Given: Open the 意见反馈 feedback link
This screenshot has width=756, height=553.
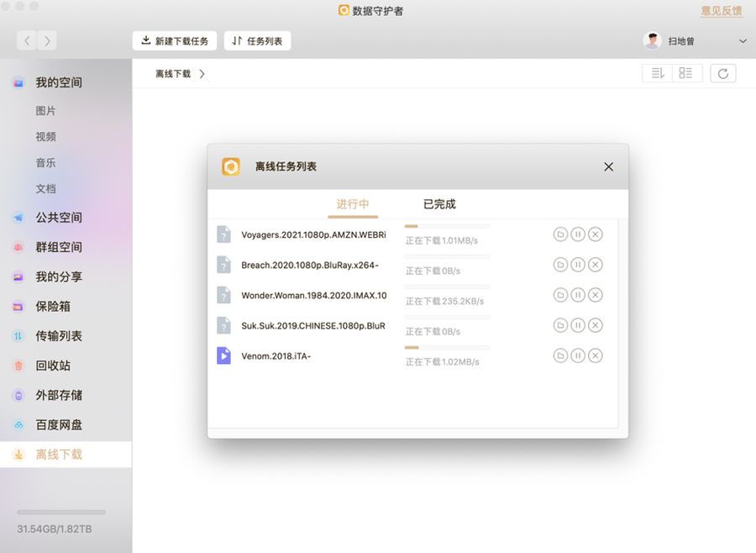Looking at the screenshot, I should point(722,11).
